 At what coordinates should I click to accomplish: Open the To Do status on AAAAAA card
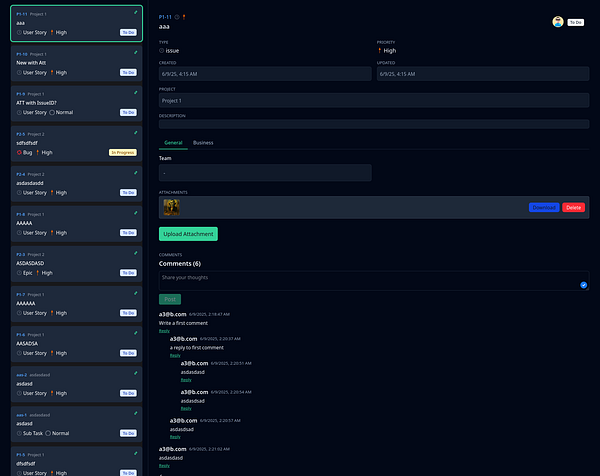tap(128, 313)
